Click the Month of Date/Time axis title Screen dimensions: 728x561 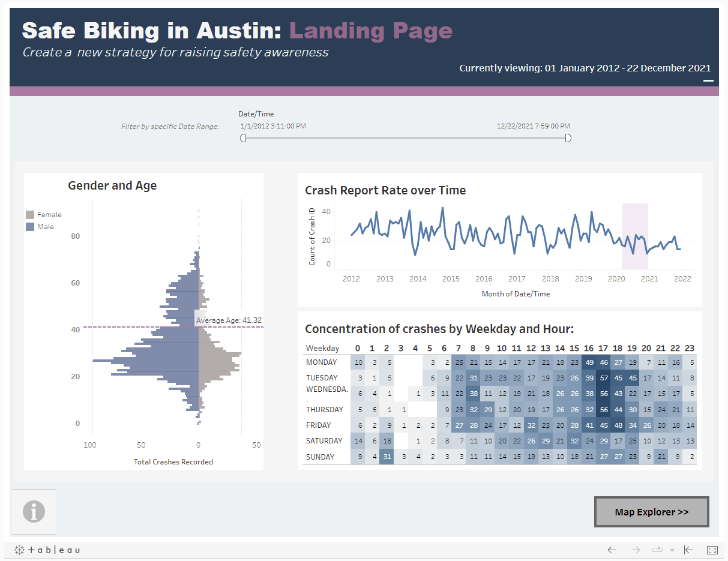[516, 294]
